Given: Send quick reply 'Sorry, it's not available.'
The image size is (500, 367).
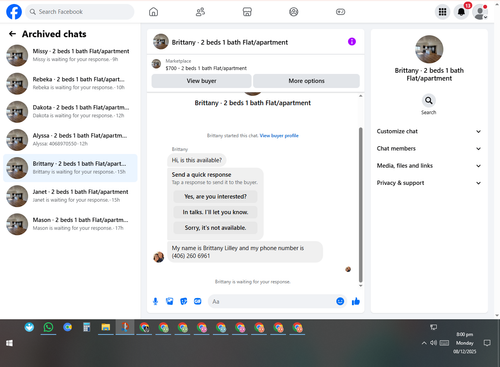Looking at the screenshot, I should click(215, 228).
